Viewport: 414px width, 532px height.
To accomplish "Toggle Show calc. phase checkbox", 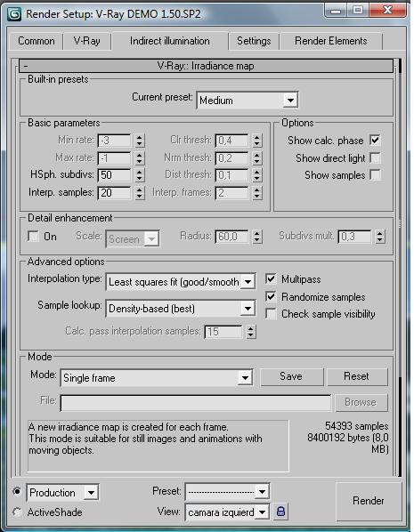I will 375,141.
